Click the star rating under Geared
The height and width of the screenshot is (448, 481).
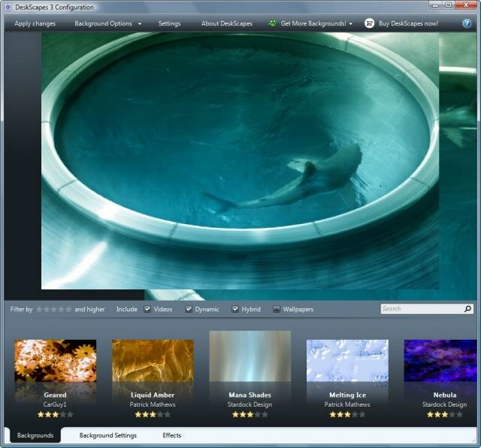tap(55, 415)
